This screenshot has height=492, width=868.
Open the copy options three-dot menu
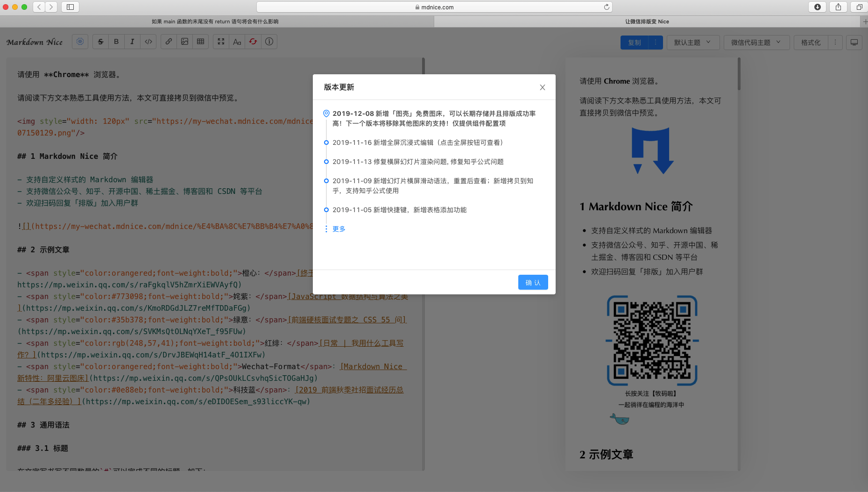pyautogui.click(x=656, y=43)
